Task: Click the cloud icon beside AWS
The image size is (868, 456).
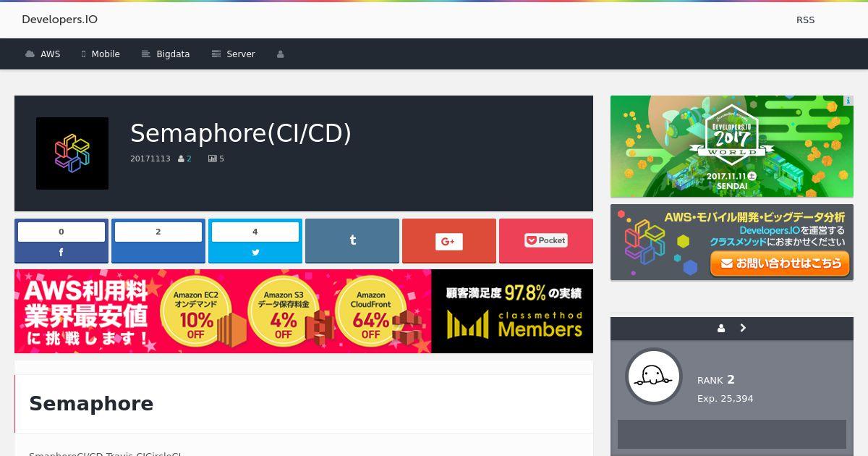Action: tap(30, 54)
